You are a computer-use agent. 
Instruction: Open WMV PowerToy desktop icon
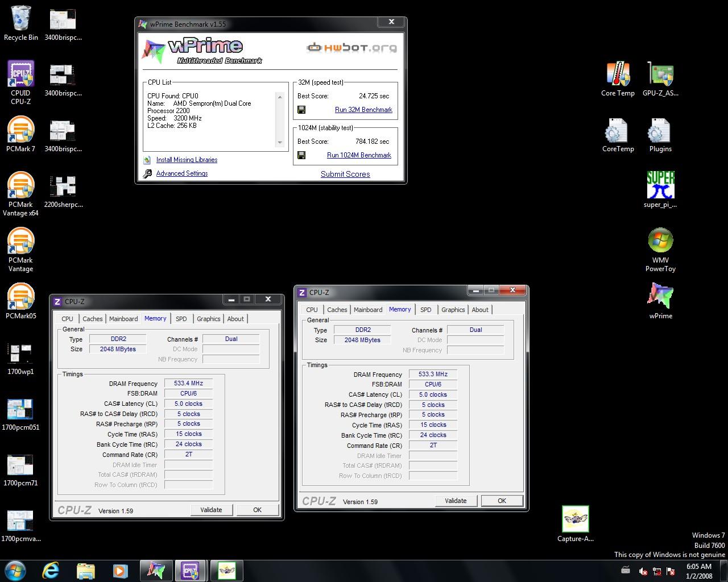(660, 250)
